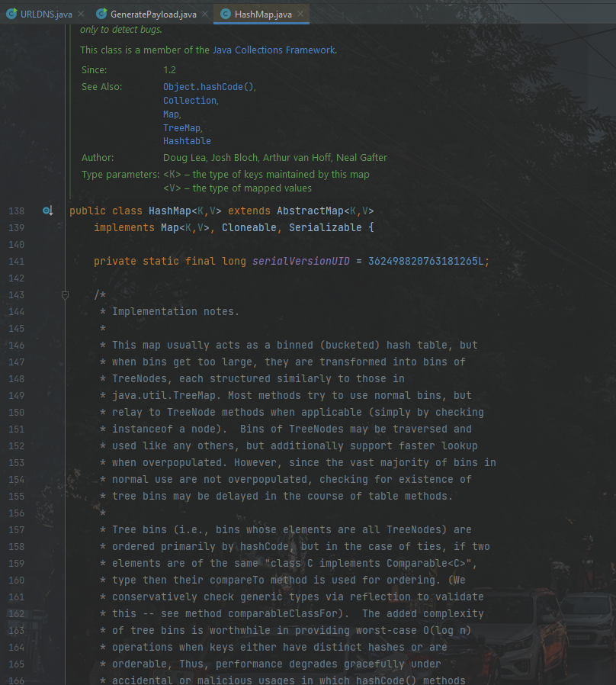The image size is (616, 685).
Task: Click line number 162 in the gutter
Action: click(x=17, y=614)
